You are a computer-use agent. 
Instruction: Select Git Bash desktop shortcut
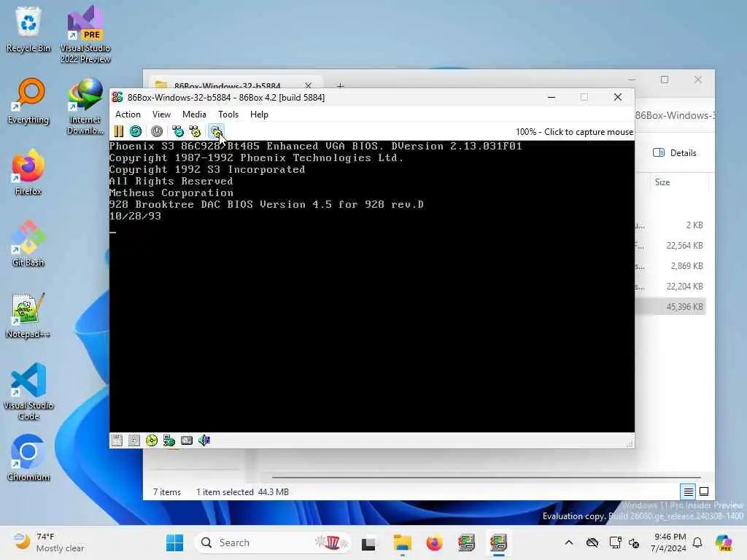[x=28, y=244]
